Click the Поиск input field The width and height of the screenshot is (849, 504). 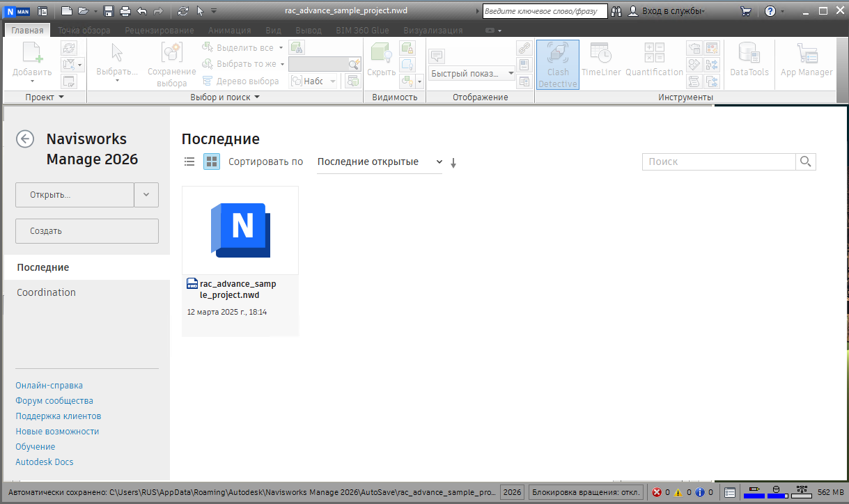click(x=719, y=162)
